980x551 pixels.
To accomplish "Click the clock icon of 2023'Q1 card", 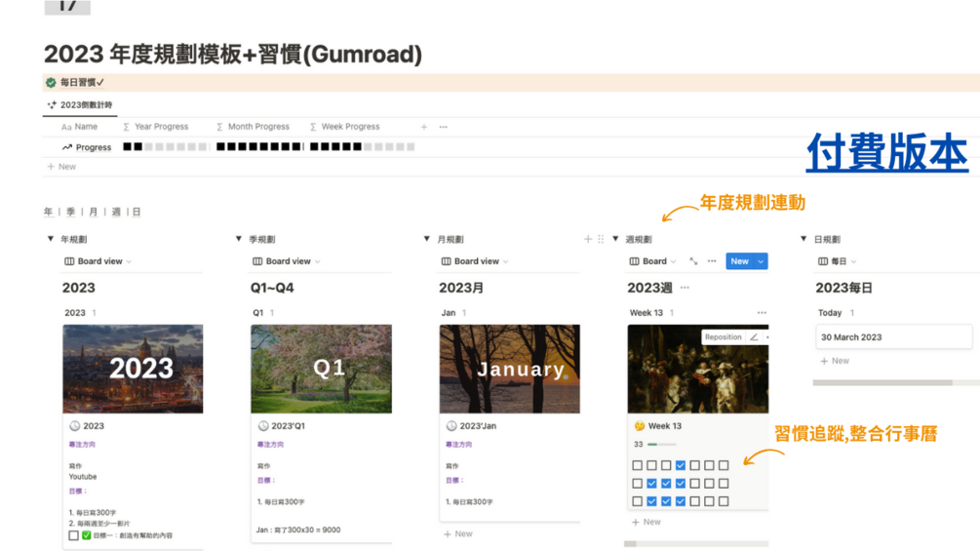I will click(x=263, y=426).
